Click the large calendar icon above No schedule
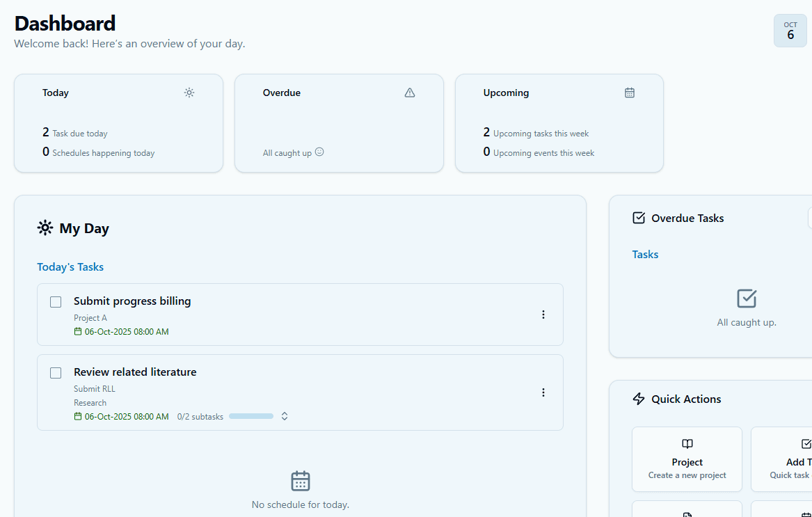 [x=300, y=481]
